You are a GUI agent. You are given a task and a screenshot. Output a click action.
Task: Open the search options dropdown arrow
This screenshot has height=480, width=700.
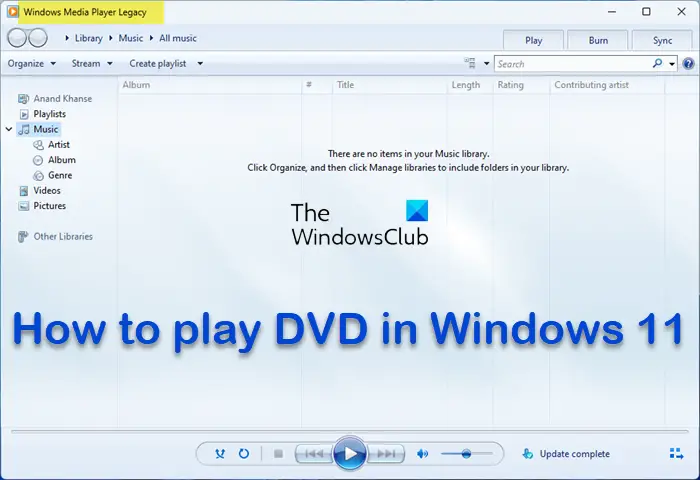[x=672, y=64]
